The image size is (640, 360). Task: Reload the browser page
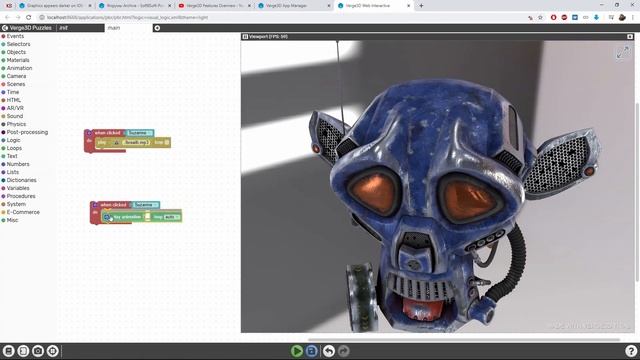pos(29,18)
